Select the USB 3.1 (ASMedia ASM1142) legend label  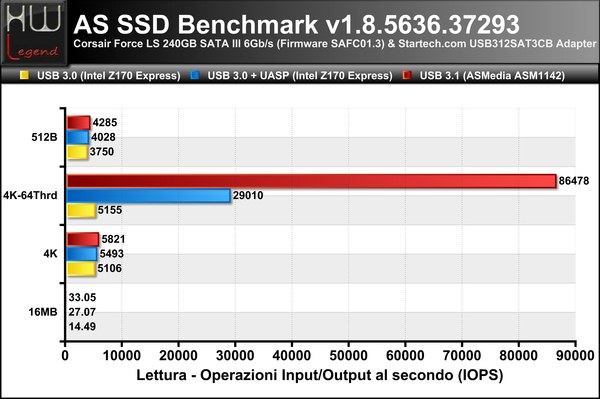tap(492, 76)
